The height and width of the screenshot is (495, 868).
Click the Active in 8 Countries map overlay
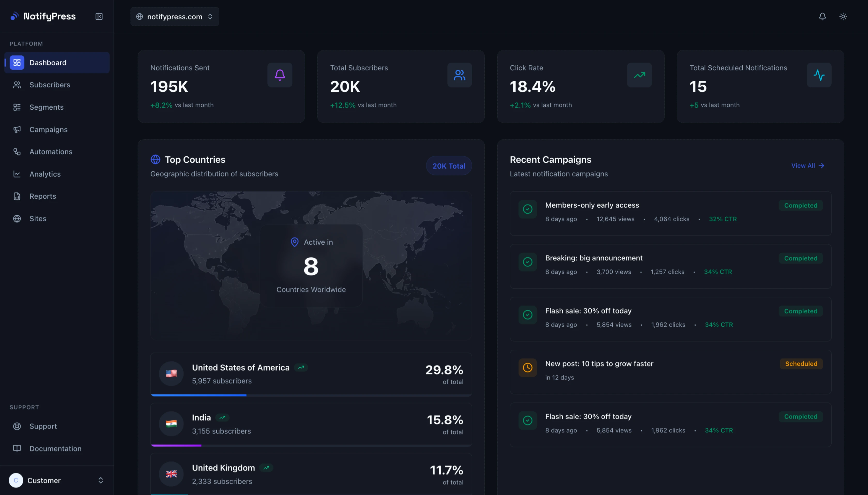pyautogui.click(x=311, y=266)
